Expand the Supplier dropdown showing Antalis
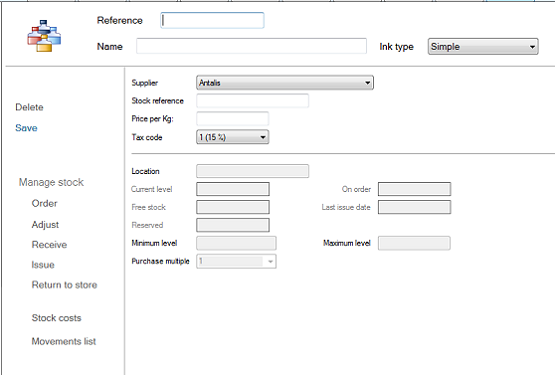The image size is (555, 375). 285,83
